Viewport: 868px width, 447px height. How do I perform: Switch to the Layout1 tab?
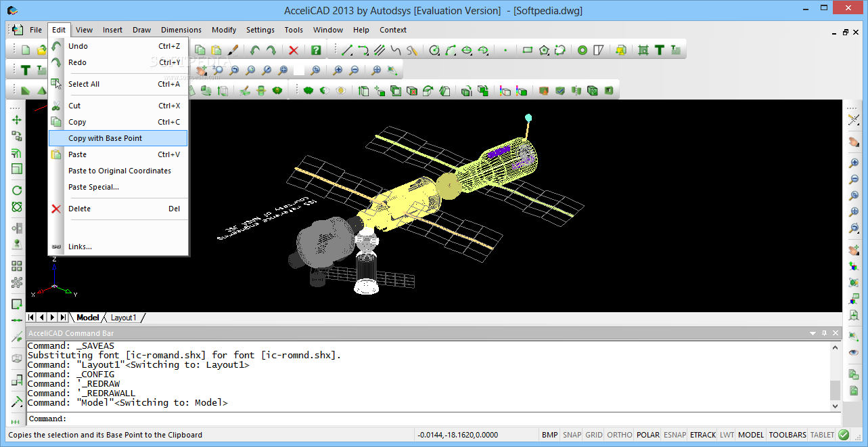click(124, 318)
